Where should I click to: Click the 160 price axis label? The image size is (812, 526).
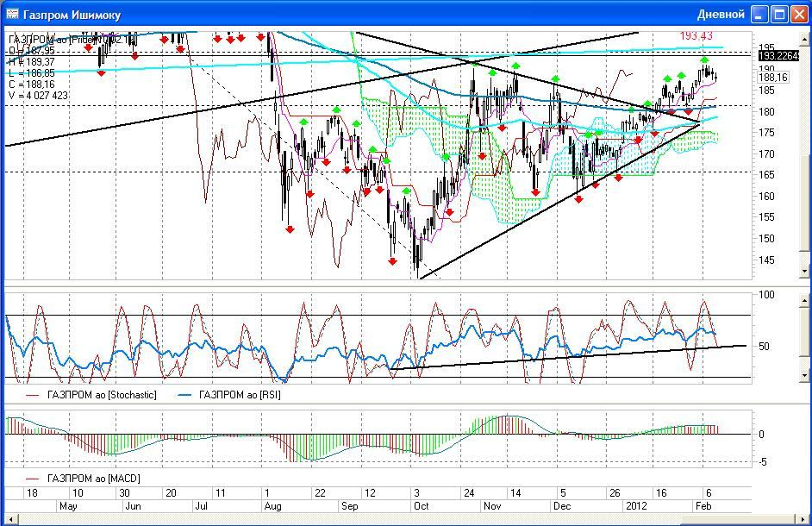click(766, 197)
